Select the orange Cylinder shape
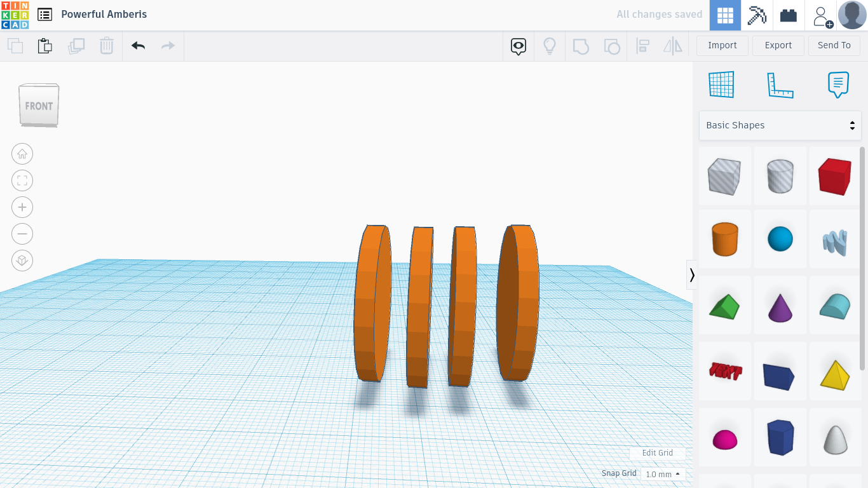 [725, 239]
